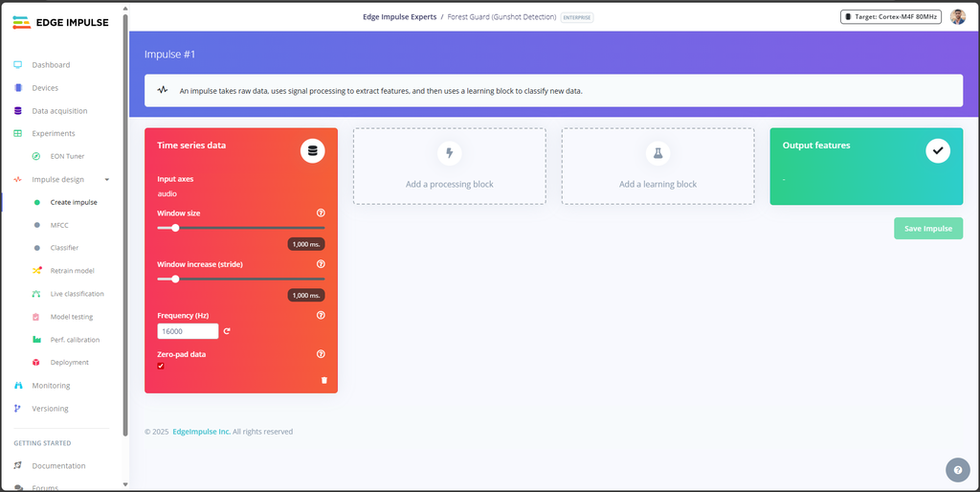Click the Experiments sidebar icon

18,134
